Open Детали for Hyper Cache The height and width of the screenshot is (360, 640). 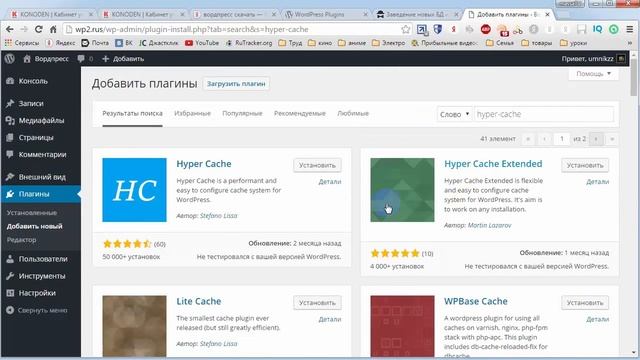[330, 182]
